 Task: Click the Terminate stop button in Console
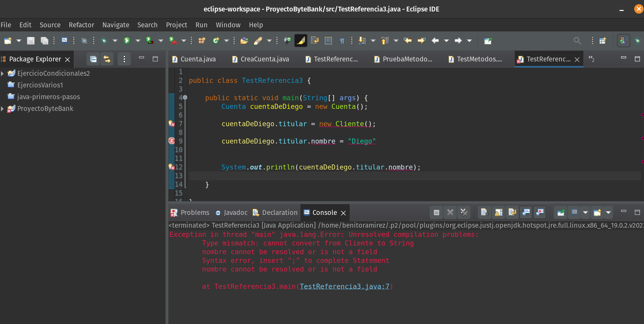point(436,212)
